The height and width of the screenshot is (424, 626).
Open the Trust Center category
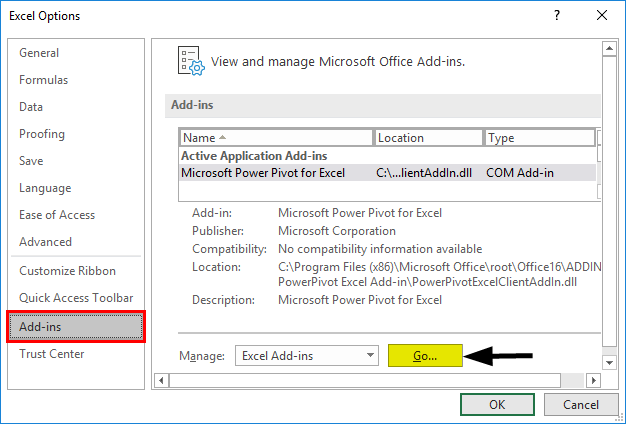tap(76, 354)
